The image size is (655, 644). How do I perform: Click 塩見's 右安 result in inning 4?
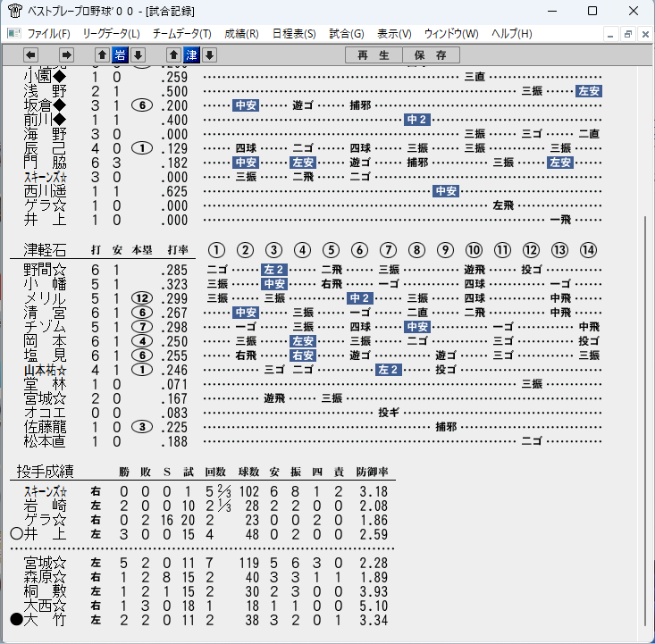(x=303, y=355)
